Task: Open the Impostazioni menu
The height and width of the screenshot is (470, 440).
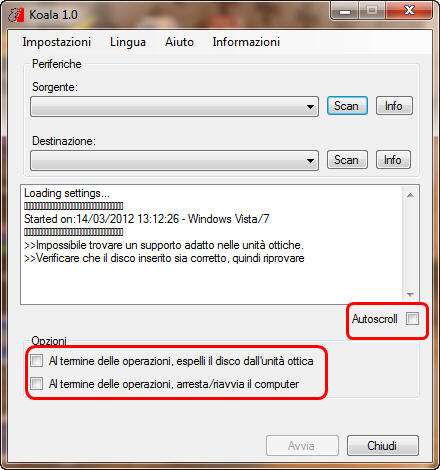Action: [x=57, y=42]
